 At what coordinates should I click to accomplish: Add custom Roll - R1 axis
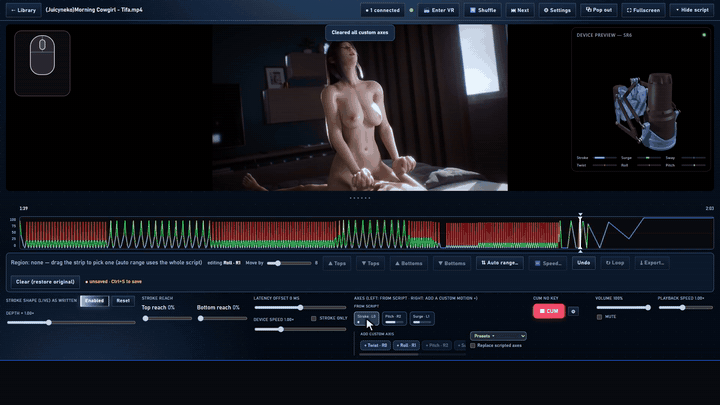(406, 345)
